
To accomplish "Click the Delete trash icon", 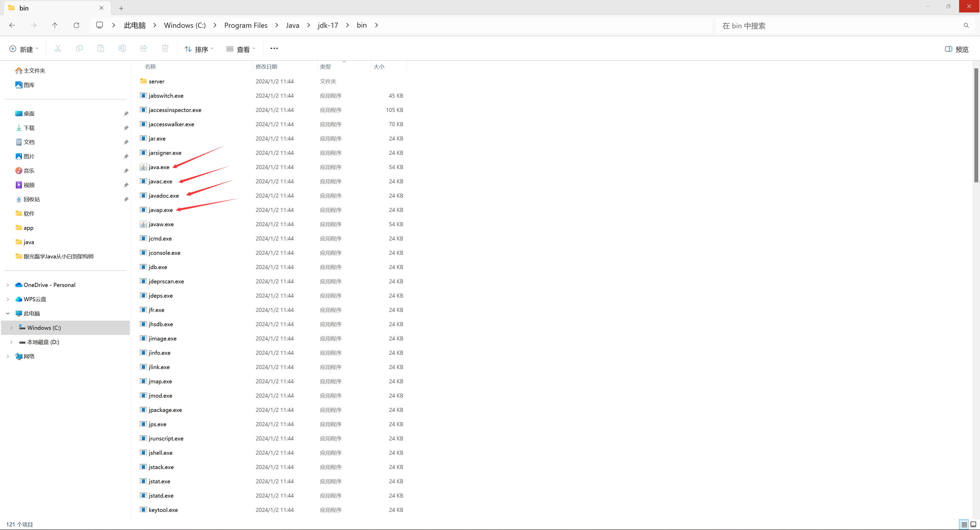I will tap(165, 48).
